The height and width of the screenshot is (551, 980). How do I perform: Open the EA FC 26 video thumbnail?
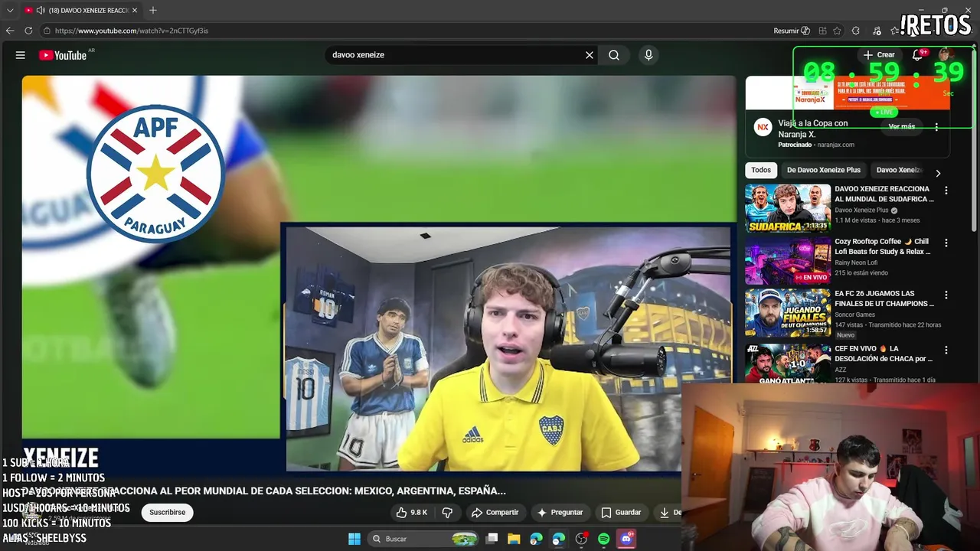point(788,312)
